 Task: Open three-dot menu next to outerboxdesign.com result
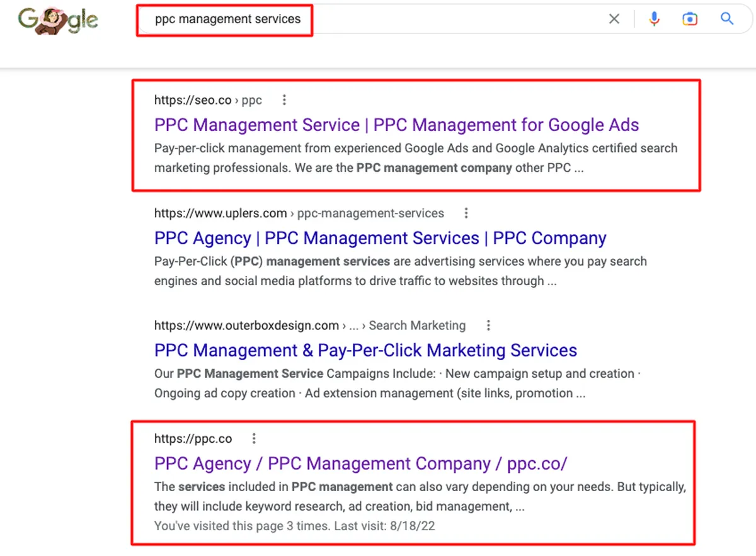coord(488,326)
